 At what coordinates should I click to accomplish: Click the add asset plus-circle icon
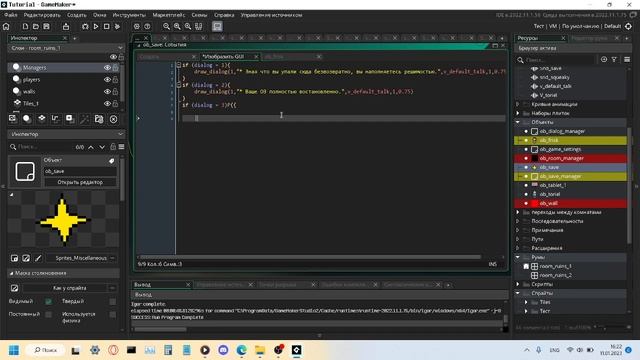[x=604, y=60]
